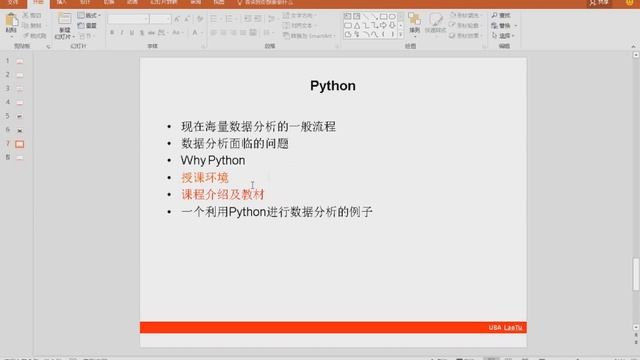Image resolution: width=640 pixels, height=360 pixels.
Task: Open the Home ribbon tab
Action: tap(38, 2)
